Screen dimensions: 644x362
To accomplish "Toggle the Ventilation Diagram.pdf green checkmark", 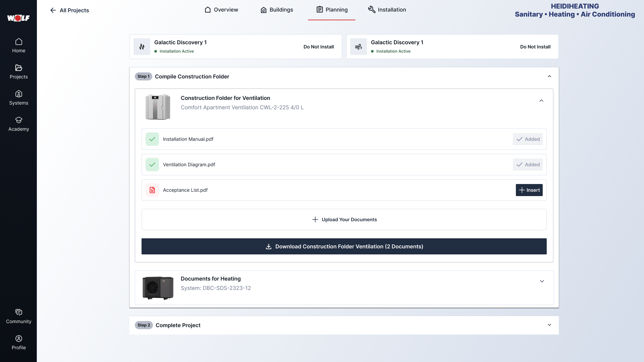I will [x=152, y=165].
